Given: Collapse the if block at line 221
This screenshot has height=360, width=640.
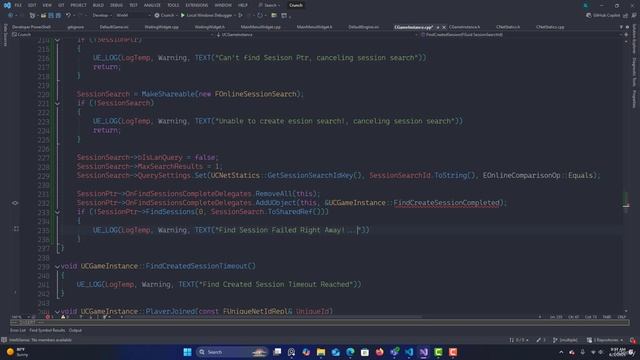Looking at the screenshot, I should pos(57,103).
